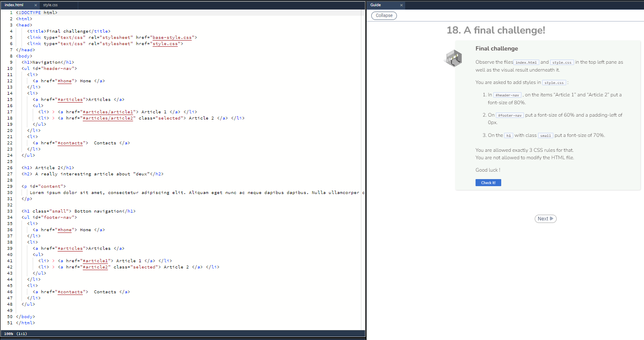This screenshot has height=340, width=644.
Task: Click the 3D cube icon beside Final challenge
Action: coord(454,58)
